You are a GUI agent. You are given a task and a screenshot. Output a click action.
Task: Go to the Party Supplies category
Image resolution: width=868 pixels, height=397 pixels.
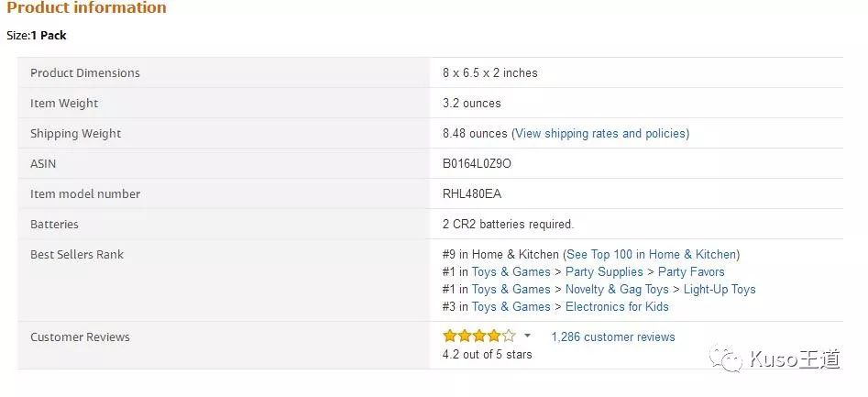pos(604,271)
